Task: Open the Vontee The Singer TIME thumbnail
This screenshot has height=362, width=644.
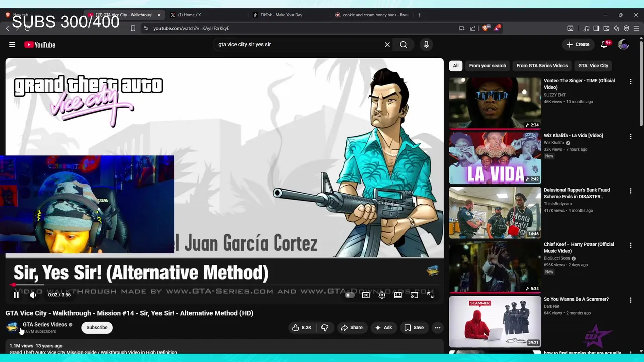Action: [495, 103]
